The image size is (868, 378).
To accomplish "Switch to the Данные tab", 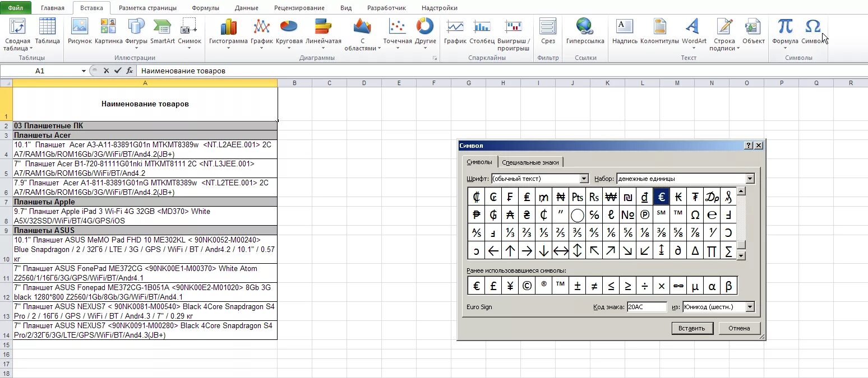I will click(247, 8).
